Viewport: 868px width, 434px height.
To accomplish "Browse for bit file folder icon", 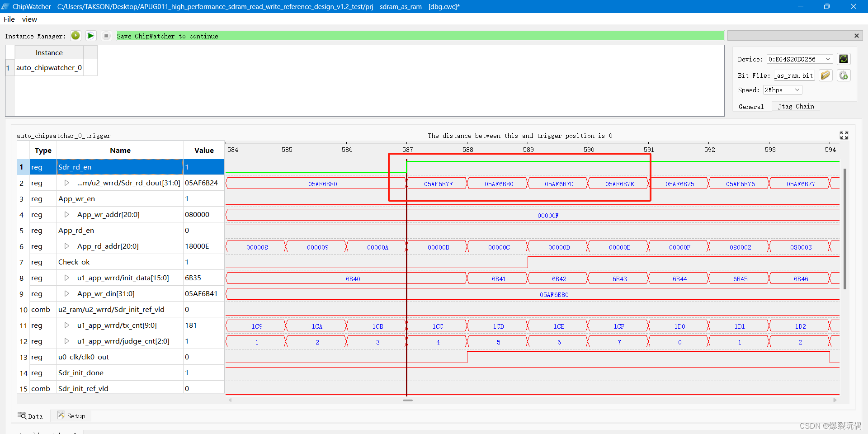I will (826, 75).
